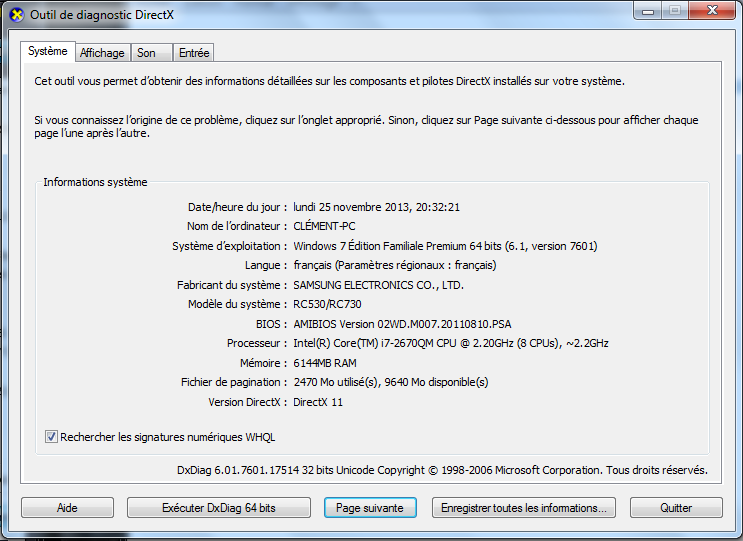Viewport: 743px width, 541px height.
Task: Click the Langue label
Action: [x=265, y=265]
